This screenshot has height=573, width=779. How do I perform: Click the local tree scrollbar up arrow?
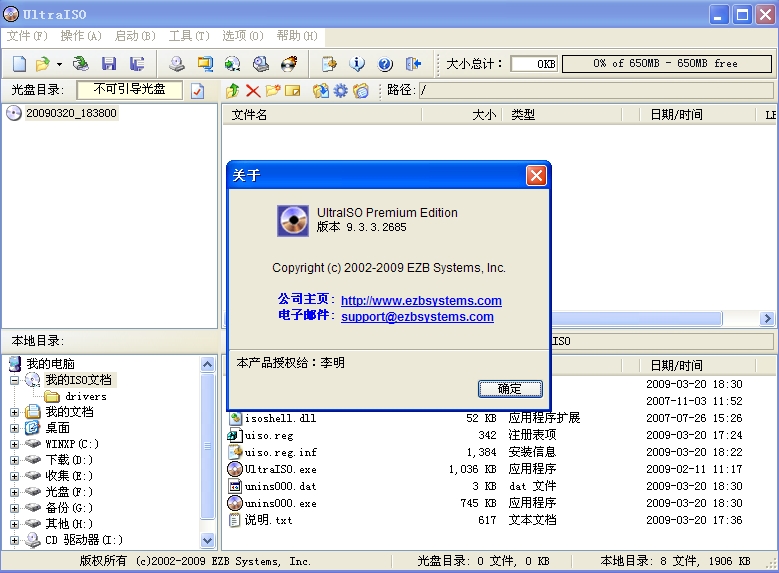[x=208, y=365]
